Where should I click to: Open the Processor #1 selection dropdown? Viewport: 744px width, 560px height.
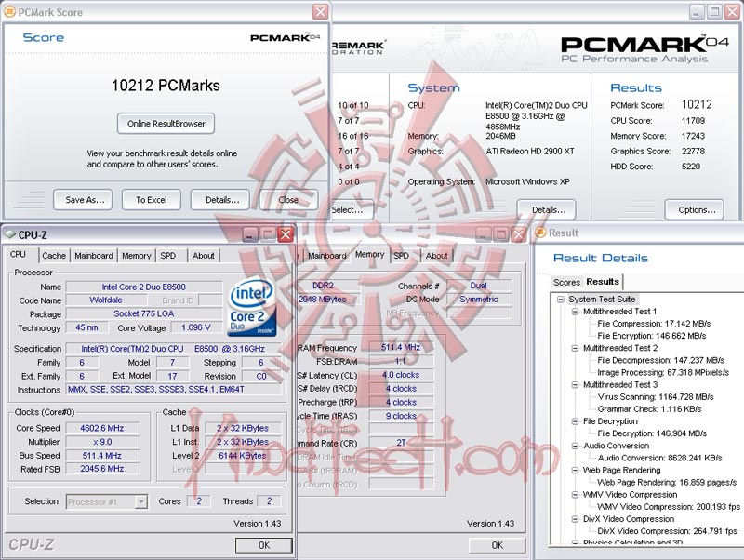point(141,501)
